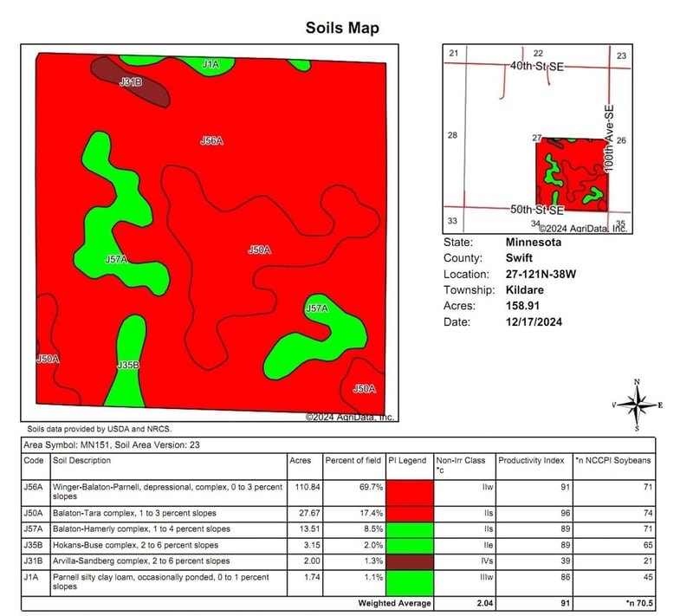Image resolution: width=693 pixels, height=616 pixels.
Task: Select the PI Legend swatch in the J50A row
Action: point(410,514)
